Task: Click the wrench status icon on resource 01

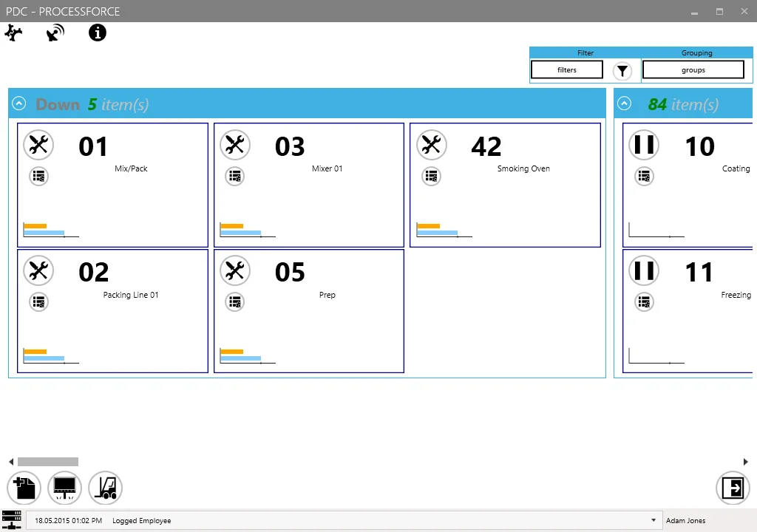Action: click(38, 145)
